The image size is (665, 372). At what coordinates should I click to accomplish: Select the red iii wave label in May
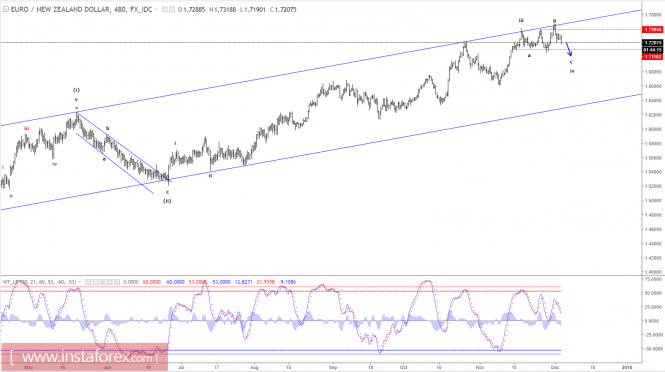pos(26,128)
